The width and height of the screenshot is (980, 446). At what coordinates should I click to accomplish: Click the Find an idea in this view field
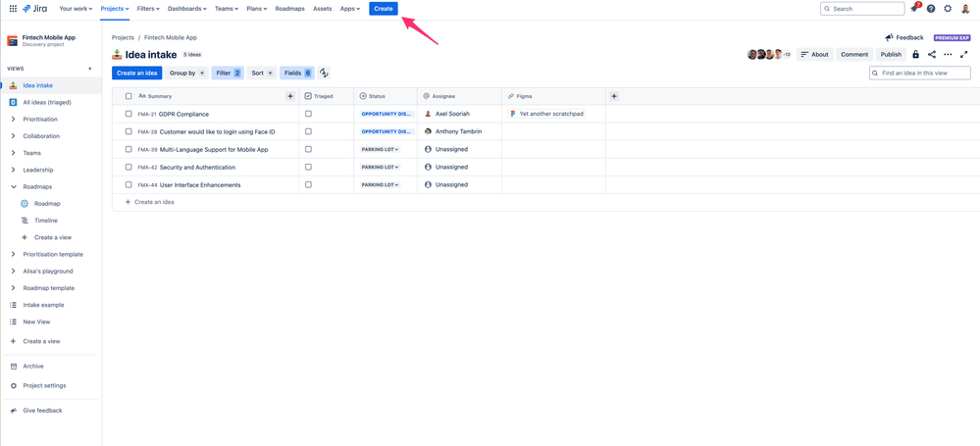(x=919, y=74)
